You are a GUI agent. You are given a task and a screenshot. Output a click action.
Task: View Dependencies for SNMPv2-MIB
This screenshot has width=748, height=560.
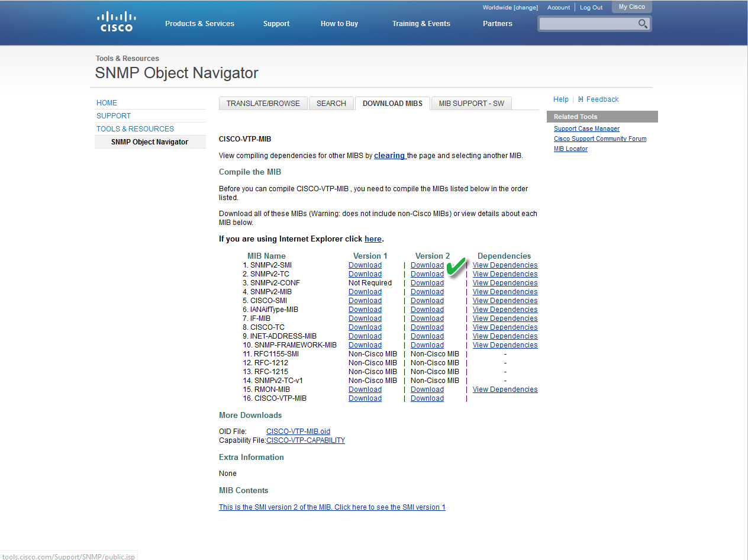505,292
